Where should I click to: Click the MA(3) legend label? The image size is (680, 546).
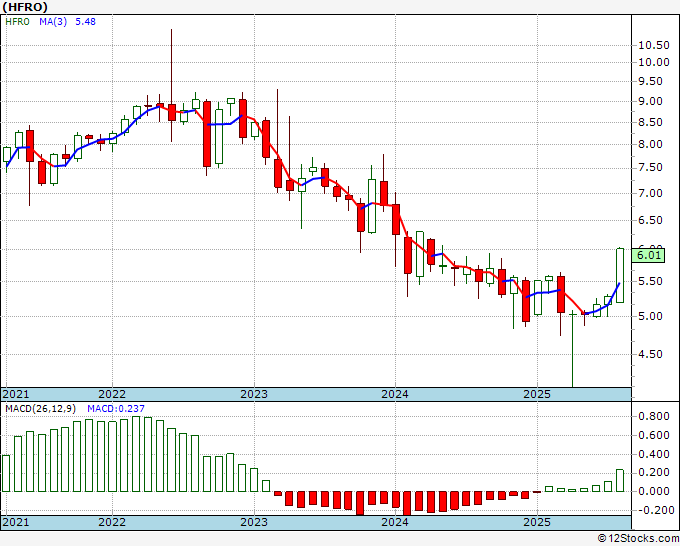tap(53, 22)
